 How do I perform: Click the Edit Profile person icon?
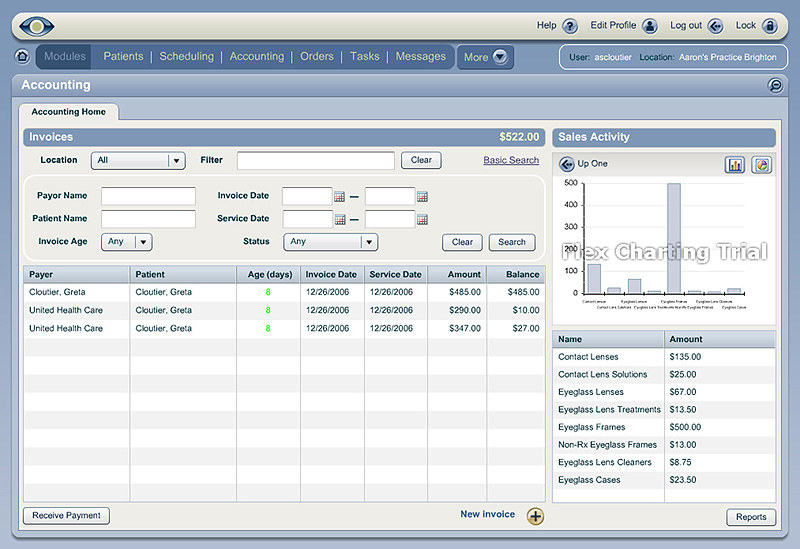click(649, 26)
